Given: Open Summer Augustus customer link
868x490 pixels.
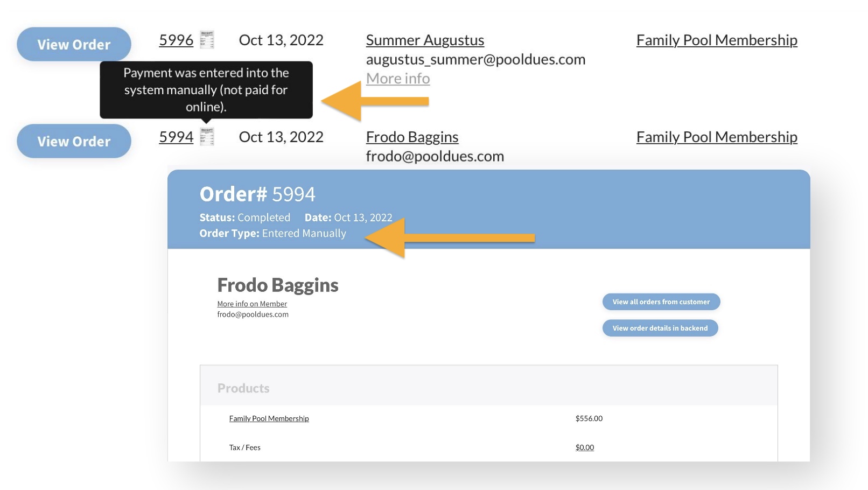Looking at the screenshot, I should coord(425,40).
